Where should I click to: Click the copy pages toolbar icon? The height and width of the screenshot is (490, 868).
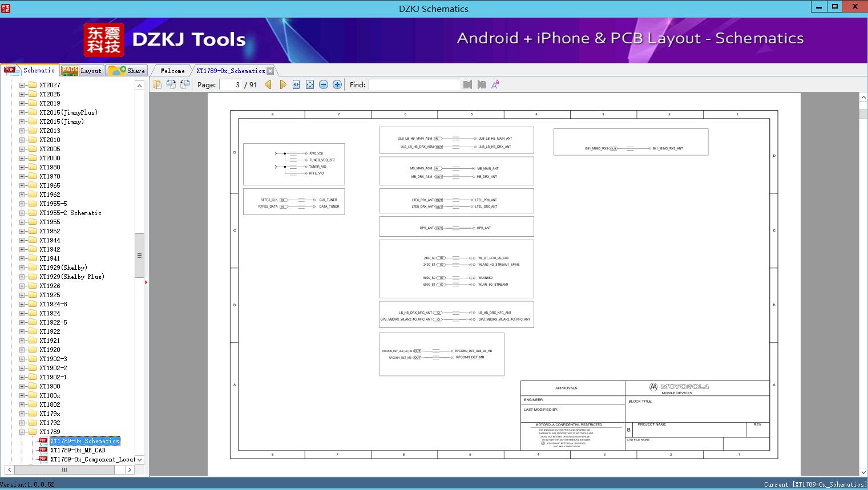pyautogui.click(x=158, y=84)
